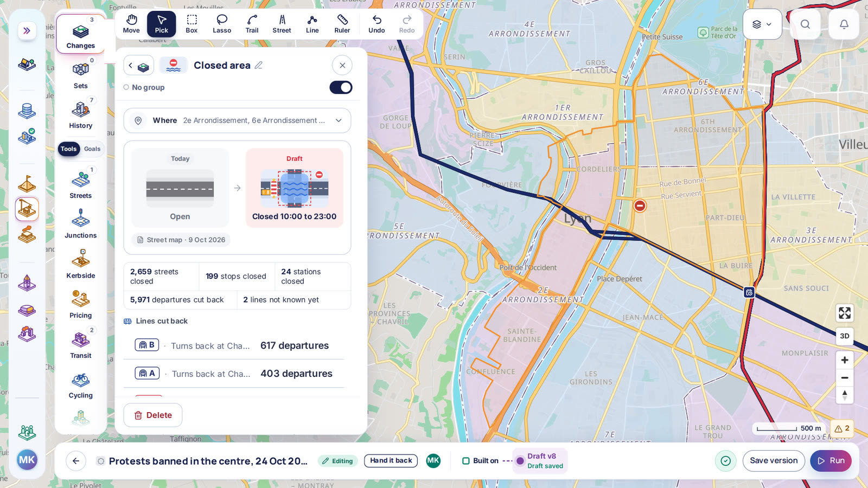868x488 pixels.
Task: Open the 2 warnings indicator
Action: point(842,428)
